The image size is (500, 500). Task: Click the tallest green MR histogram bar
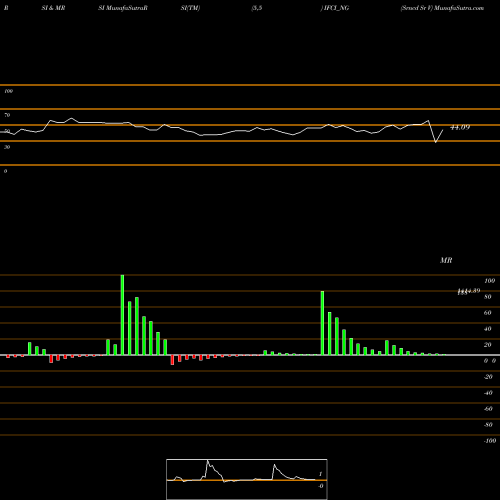tap(122, 315)
